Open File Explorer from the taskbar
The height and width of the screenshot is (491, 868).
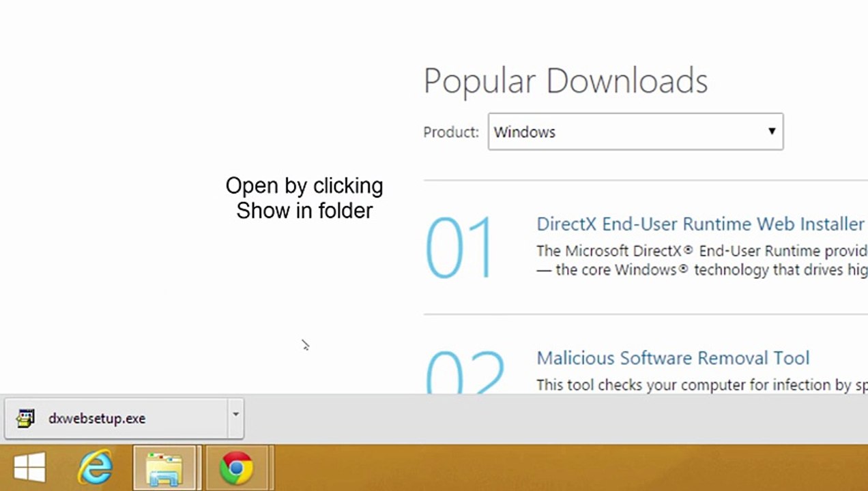click(x=165, y=468)
